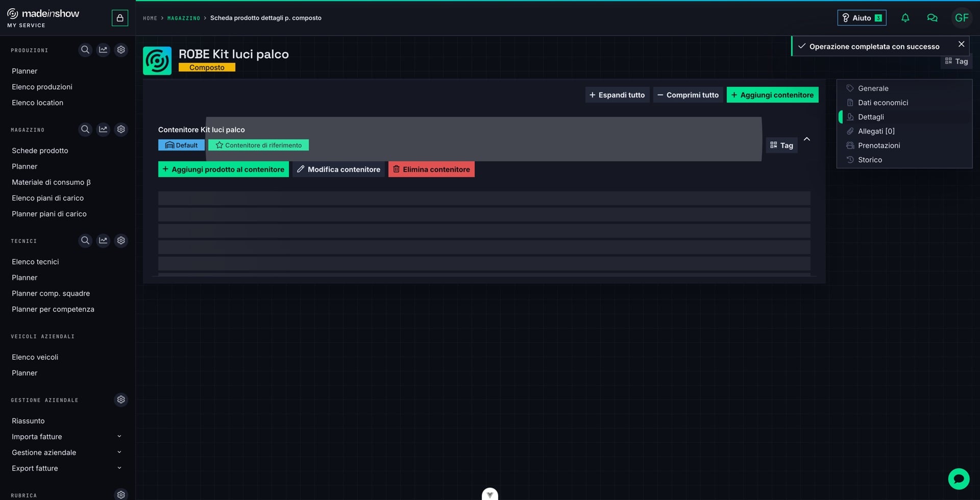Open Rubrica settings gear
The height and width of the screenshot is (500, 980).
coord(121,494)
